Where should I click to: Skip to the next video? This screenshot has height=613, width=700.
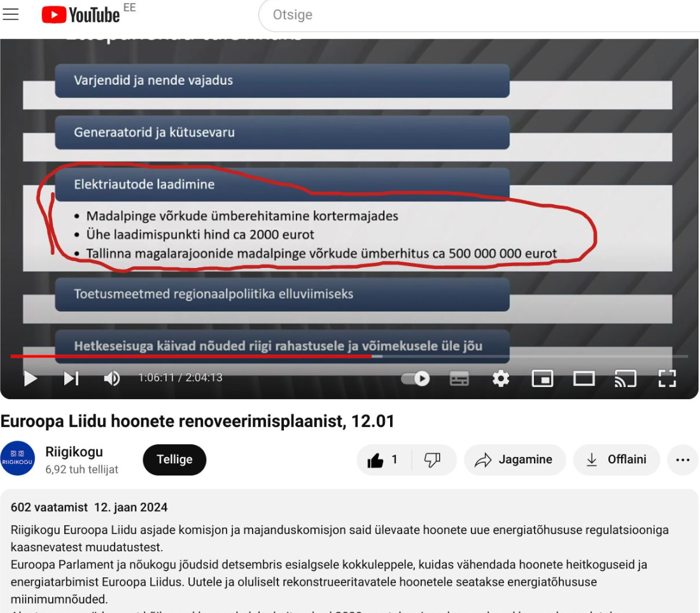(x=71, y=378)
